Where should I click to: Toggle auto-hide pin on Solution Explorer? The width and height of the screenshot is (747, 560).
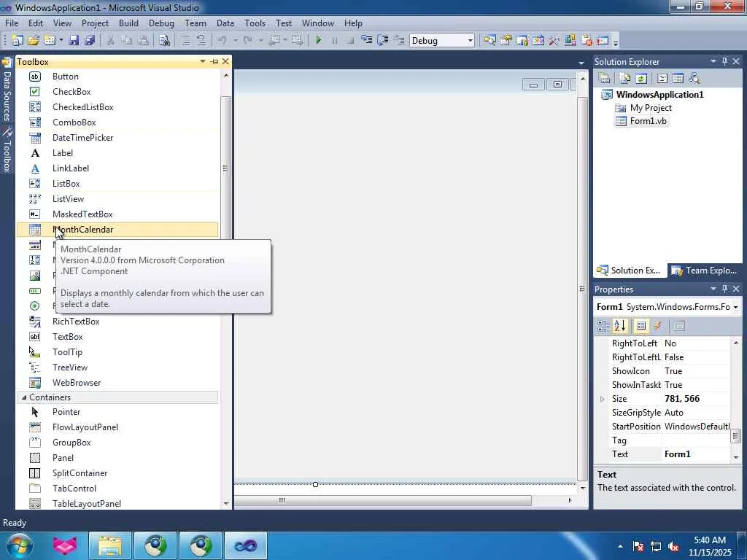click(725, 61)
